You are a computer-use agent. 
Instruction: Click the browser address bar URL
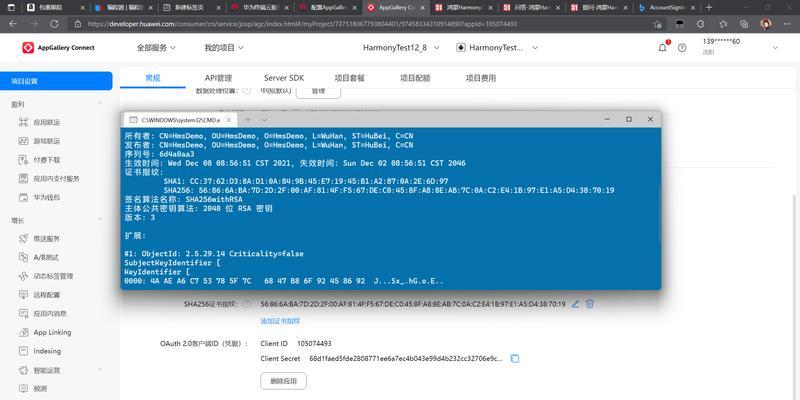pos(302,24)
